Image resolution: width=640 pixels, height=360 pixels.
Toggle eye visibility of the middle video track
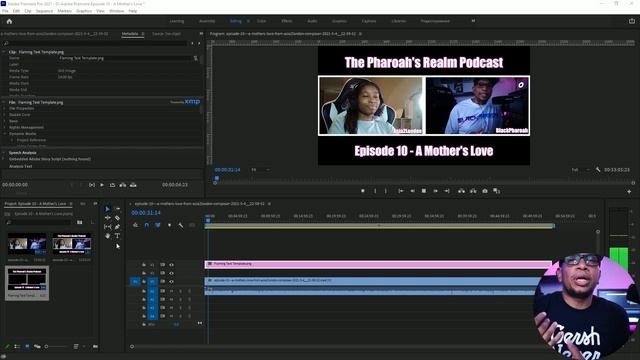tap(171, 273)
